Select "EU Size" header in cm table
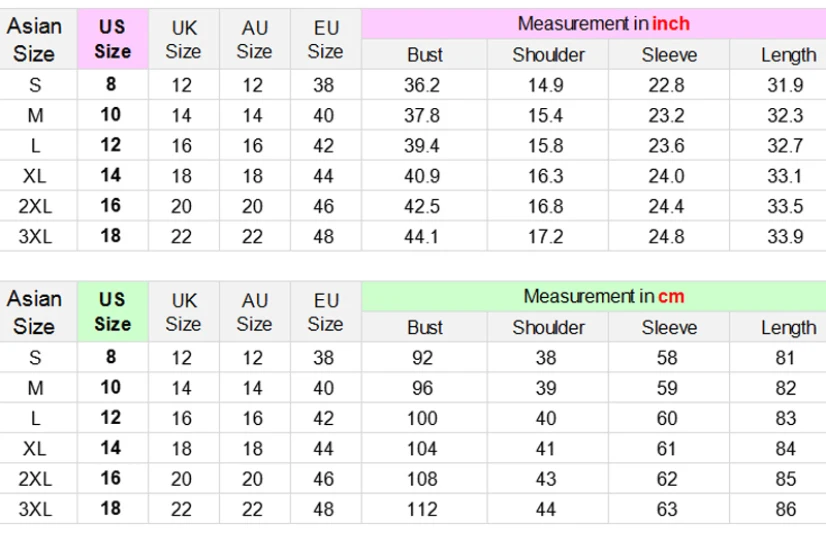826x535 pixels. click(325, 312)
